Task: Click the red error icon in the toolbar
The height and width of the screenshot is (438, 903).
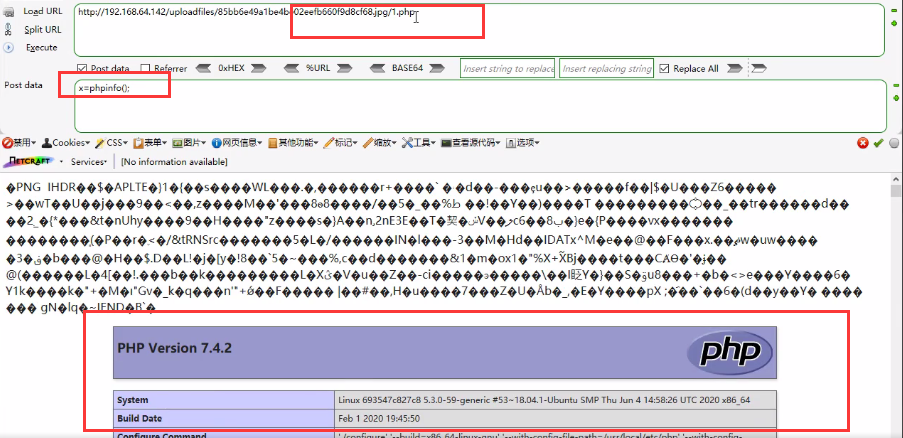Action: tap(862, 143)
